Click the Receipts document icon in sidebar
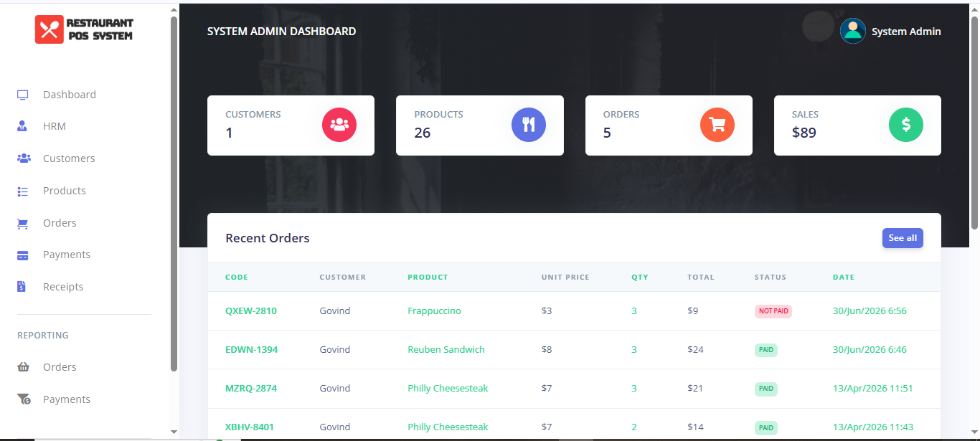 [22, 287]
